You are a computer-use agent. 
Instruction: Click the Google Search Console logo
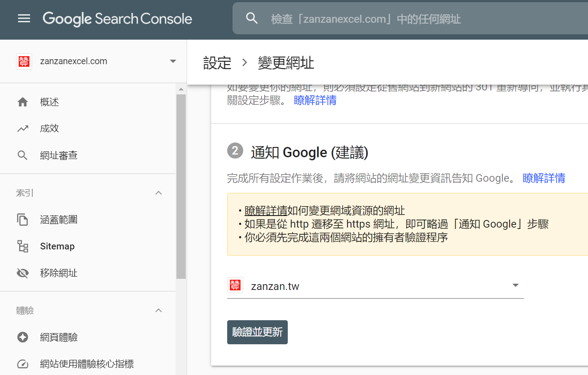click(118, 19)
